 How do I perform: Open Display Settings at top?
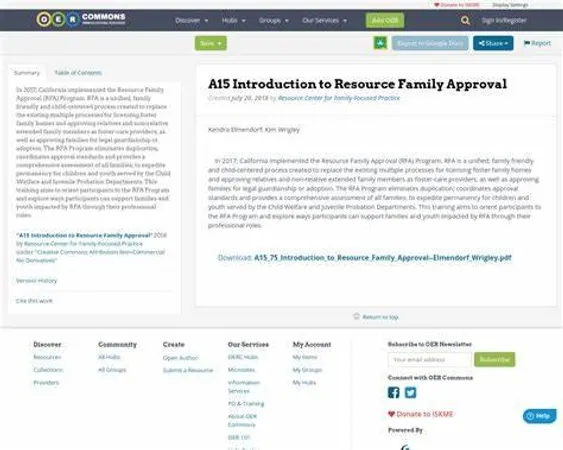(510, 5)
